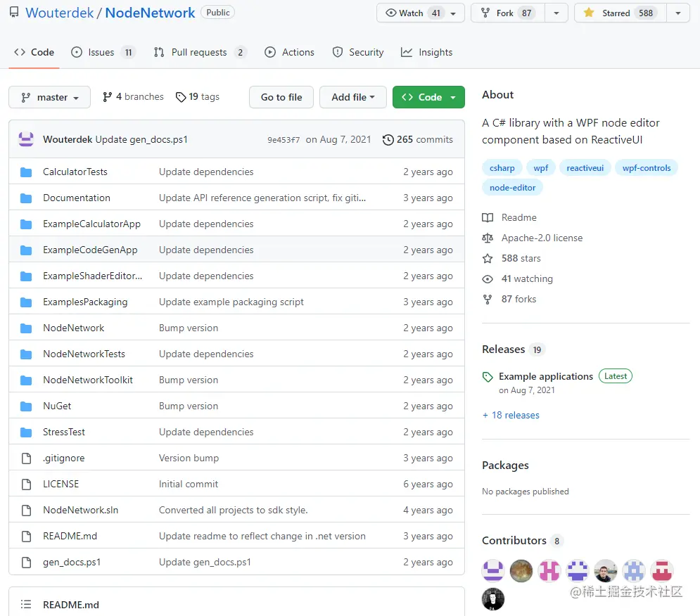Image resolution: width=700 pixels, height=616 pixels.
Task: Click the folder icon for the NodeNetwork folder row
Action: (x=26, y=328)
